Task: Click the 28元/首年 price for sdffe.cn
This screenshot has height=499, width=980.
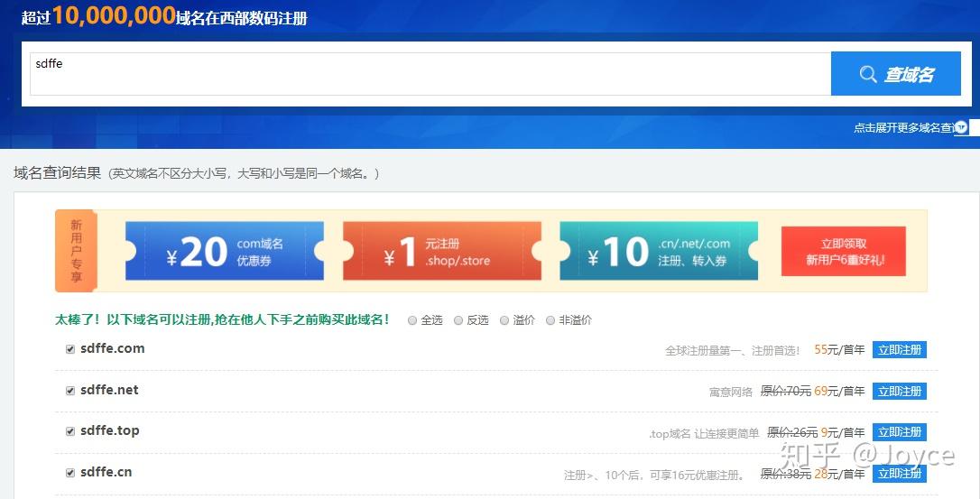Action: [839, 474]
